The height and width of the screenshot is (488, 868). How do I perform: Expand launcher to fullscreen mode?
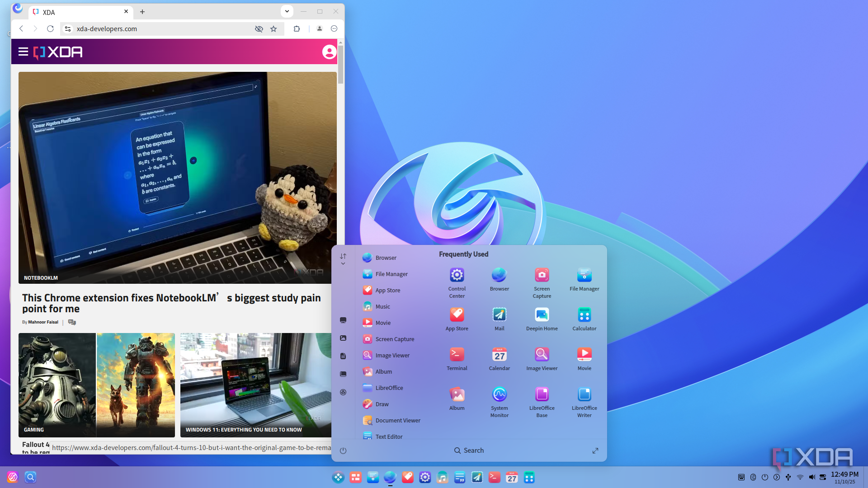pos(595,450)
